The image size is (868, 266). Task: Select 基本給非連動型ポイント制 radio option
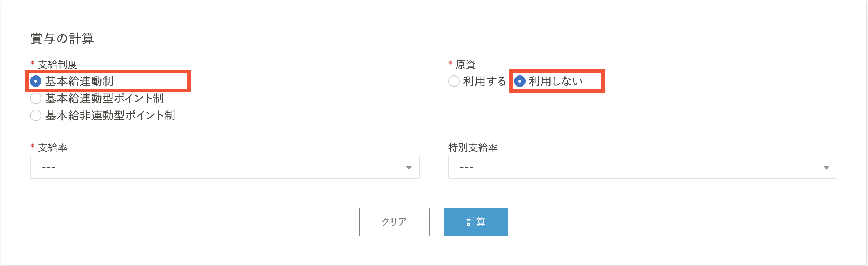(36, 115)
